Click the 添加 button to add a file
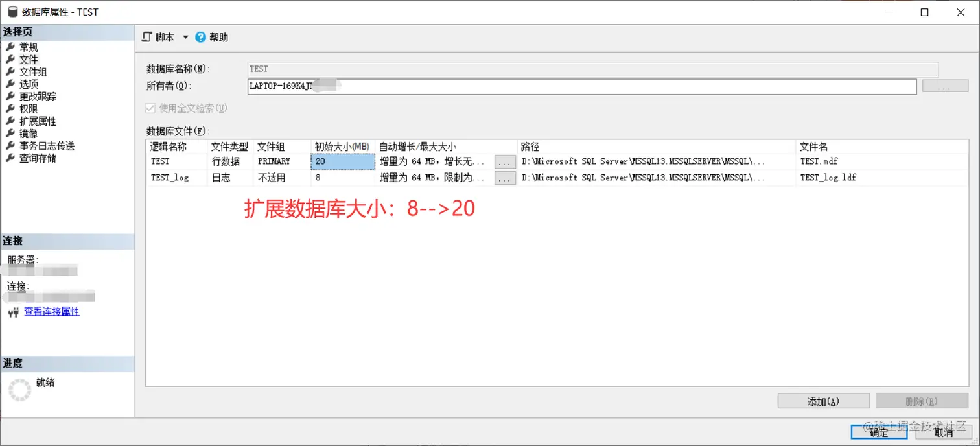Viewport: 980px width, 446px height. click(823, 401)
